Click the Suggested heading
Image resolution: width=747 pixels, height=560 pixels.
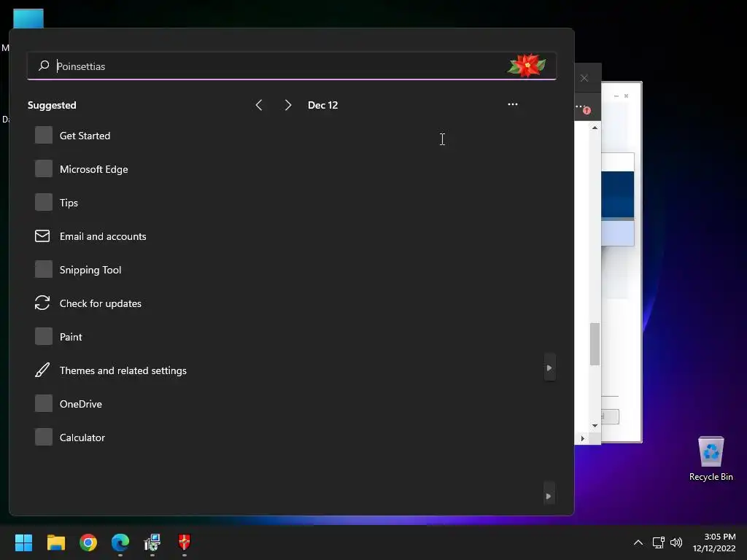pos(52,105)
